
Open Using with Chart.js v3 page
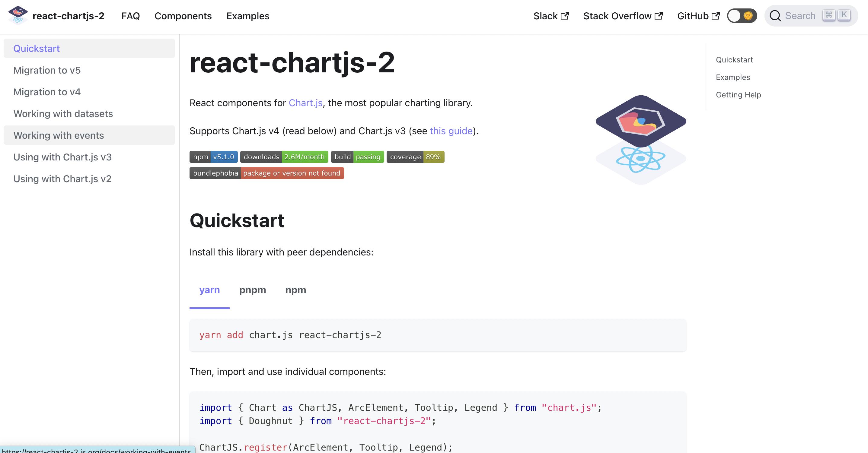click(x=89, y=157)
